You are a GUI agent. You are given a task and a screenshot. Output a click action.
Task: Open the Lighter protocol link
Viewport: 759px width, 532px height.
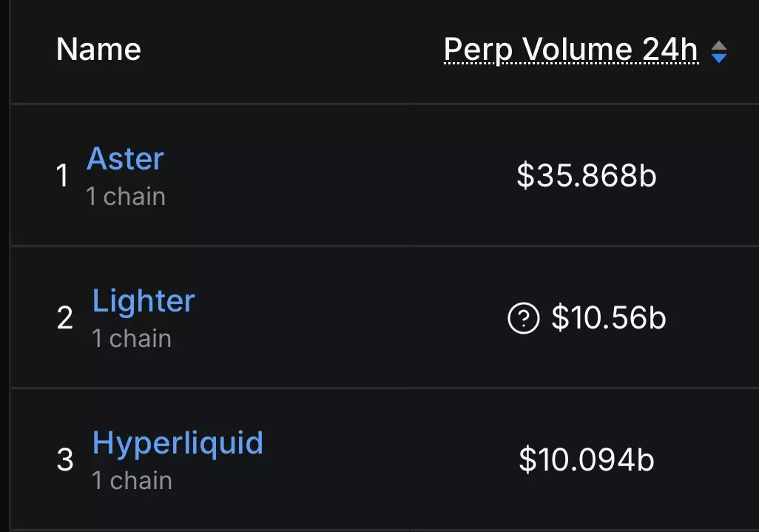[x=144, y=301]
